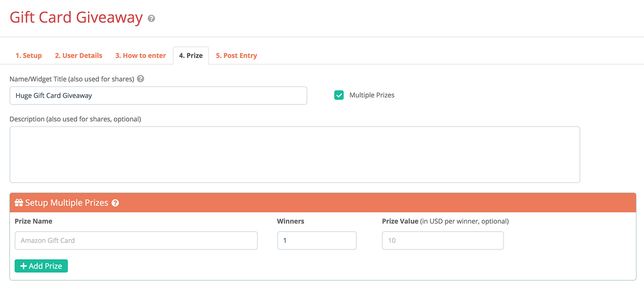The height and width of the screenshot is (285, 644).
Task: Go to the 3. How to enter tab
Action: coord(141,56)
